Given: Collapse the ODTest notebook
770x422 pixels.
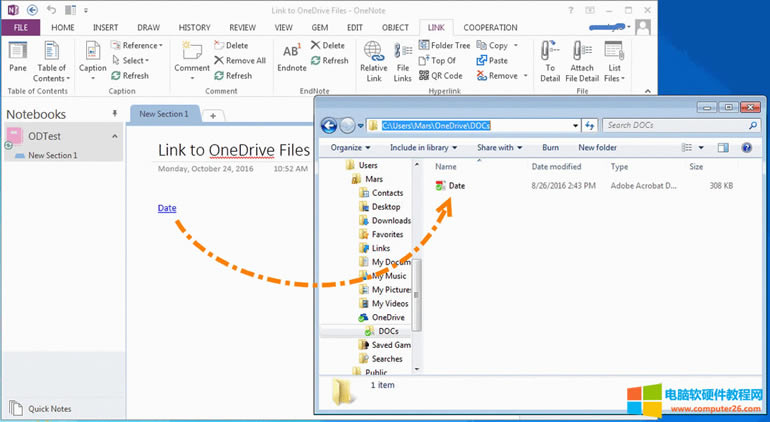Looking at the screenshot, I should point(114,136).
